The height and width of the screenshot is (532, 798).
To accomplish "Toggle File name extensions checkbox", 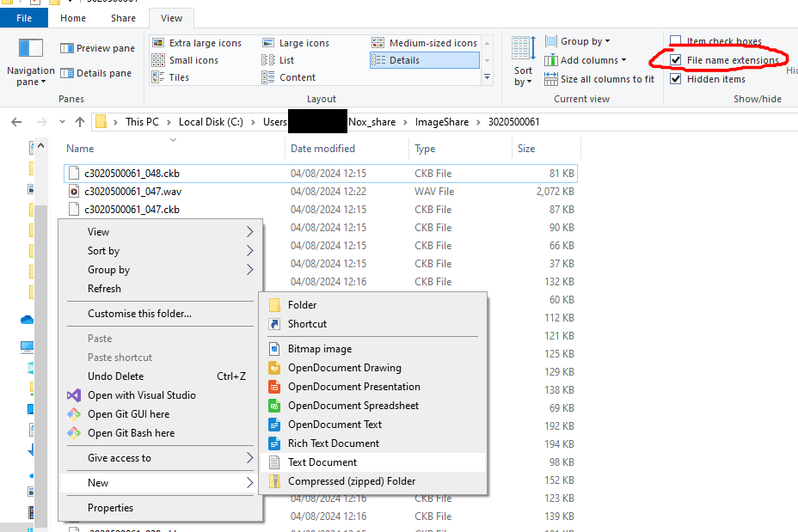I will [676, 60].
